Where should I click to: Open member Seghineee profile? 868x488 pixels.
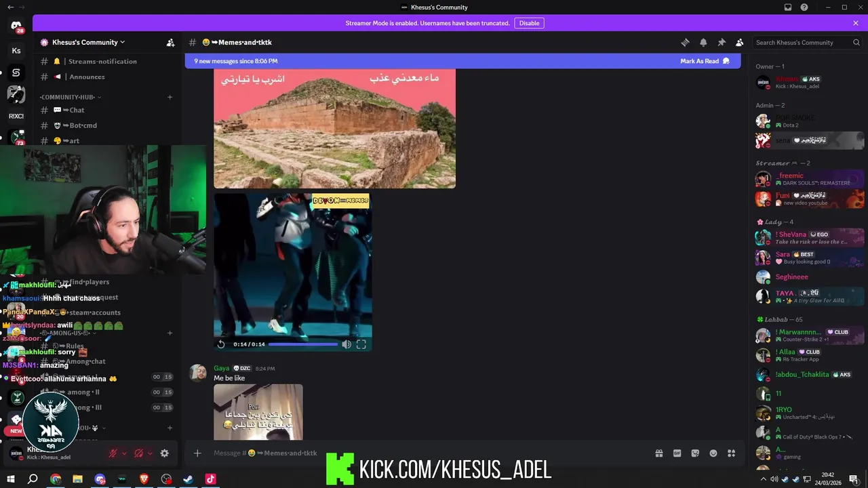(x=809, y=277)
